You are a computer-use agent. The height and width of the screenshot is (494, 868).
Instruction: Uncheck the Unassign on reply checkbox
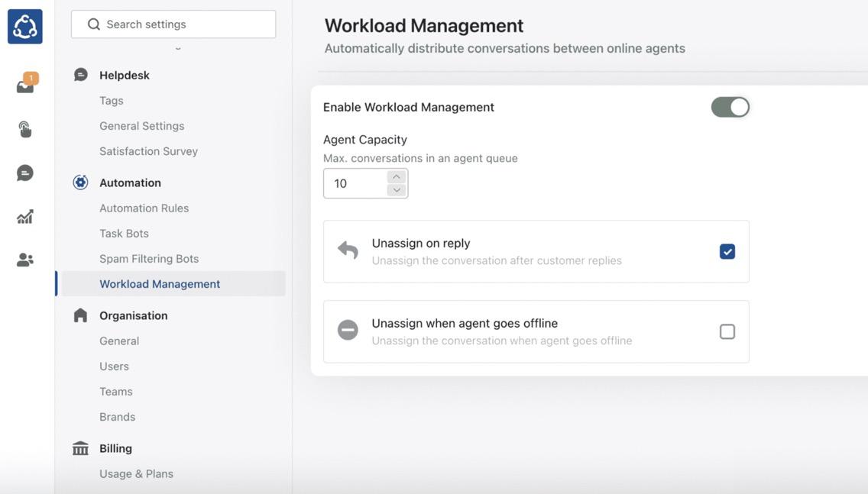click(x=727, y=251)
